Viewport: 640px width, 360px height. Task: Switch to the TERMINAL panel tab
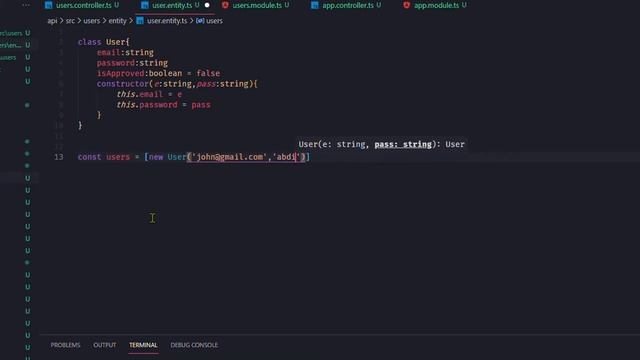tap(143, 345)
